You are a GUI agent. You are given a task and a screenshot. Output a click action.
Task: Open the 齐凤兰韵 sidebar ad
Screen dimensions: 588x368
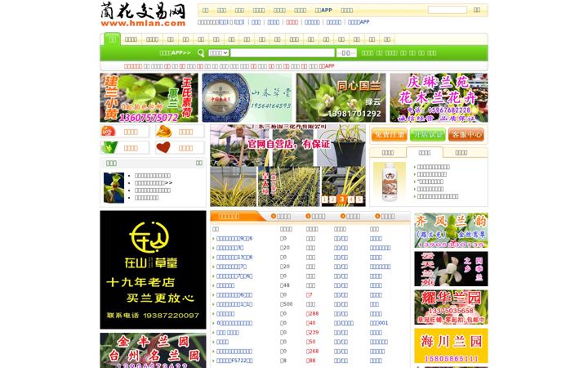[x=451, y=231]
